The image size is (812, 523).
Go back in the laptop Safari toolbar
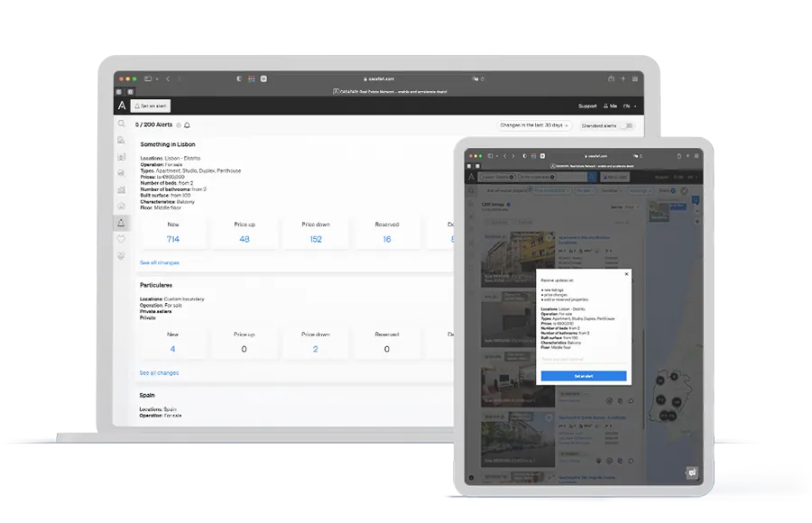click(x=168, y=78)
